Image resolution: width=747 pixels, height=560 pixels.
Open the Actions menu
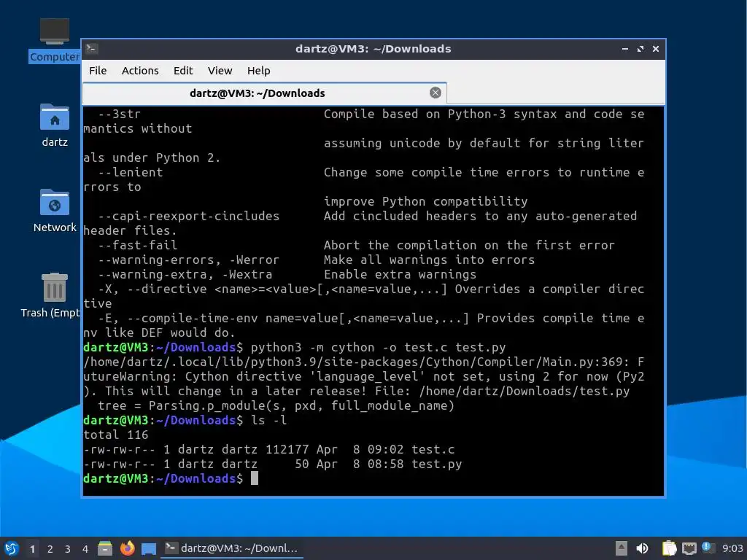pyautogui.click(x=140, y=71)
